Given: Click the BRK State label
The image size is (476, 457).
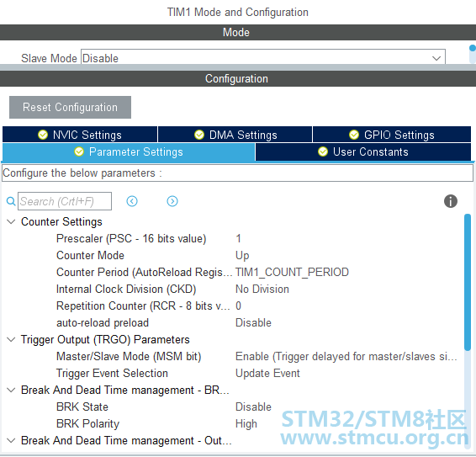Looking at the screenshot, I should coord(82,407).
